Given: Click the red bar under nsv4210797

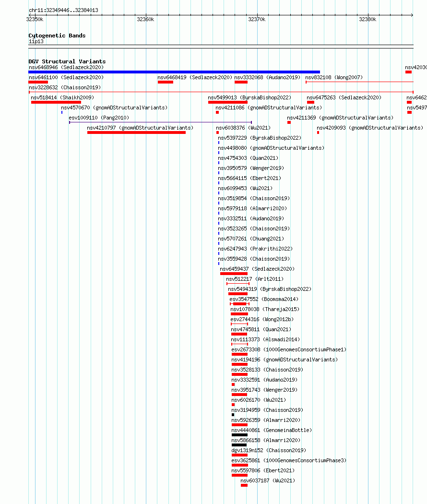Looking at the screenshot, I should pyautogui.click(x=136, y=132).
